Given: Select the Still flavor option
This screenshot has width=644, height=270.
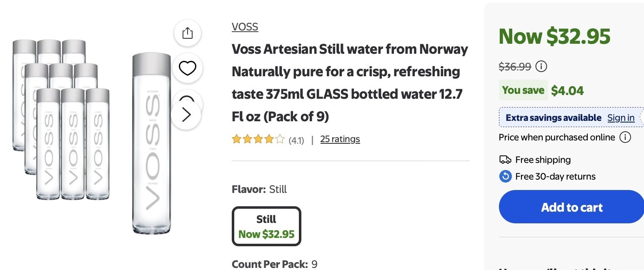Looking at the screenshot, I should coord(266,226).
